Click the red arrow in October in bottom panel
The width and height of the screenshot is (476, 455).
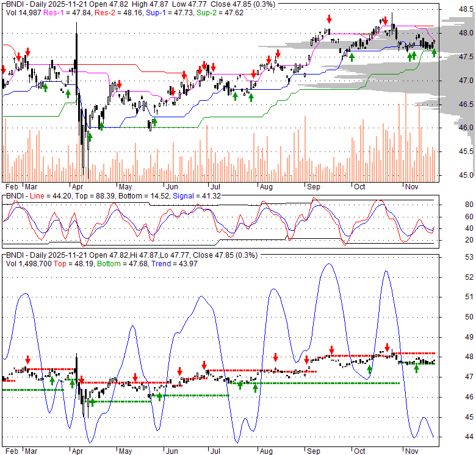[387, 347]
